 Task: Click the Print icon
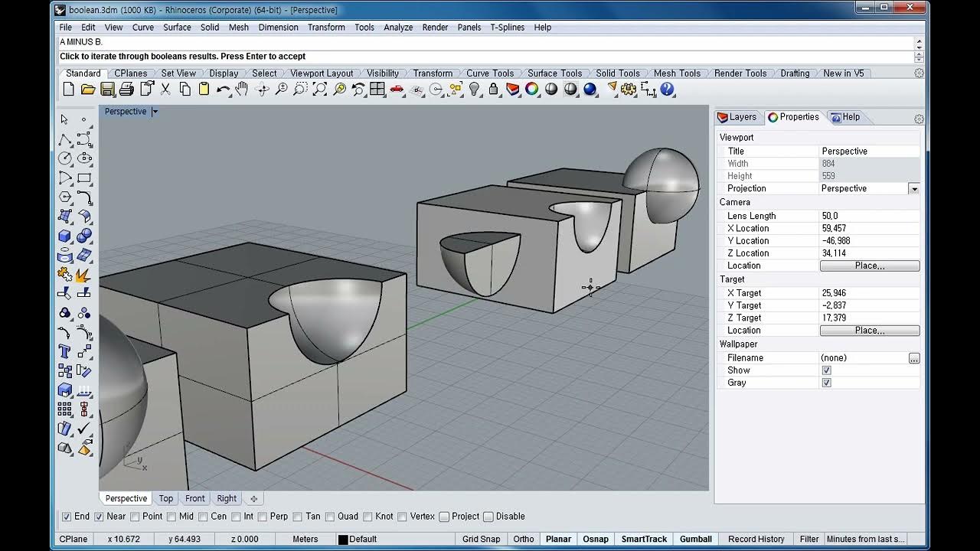(x=126, y=90)
